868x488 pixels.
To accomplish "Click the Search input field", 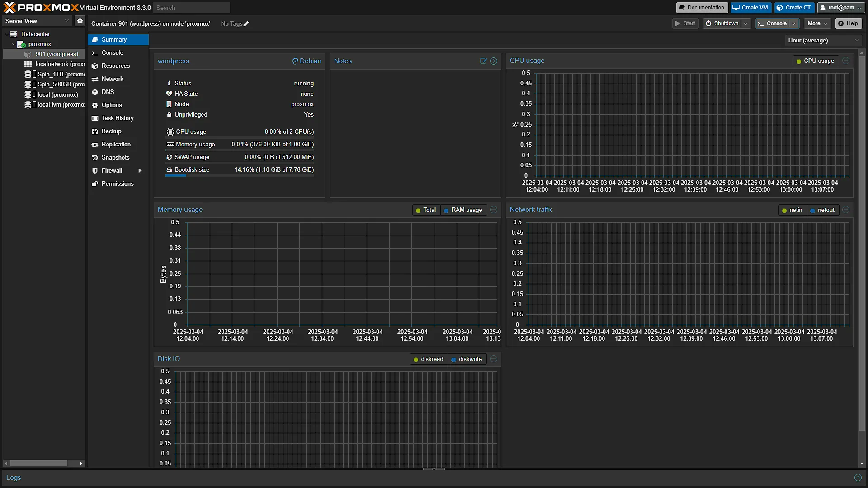I will click(192, 8).
